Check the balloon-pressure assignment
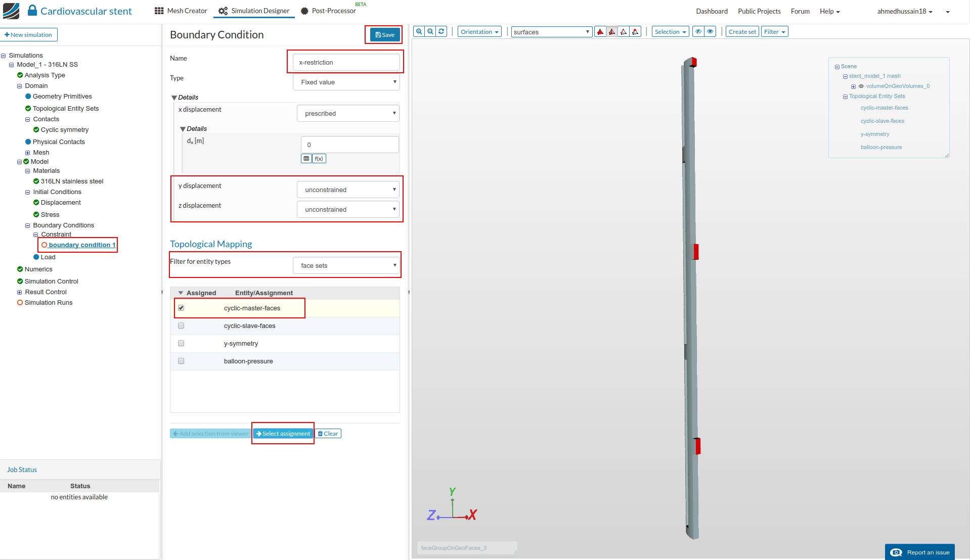 (181, 361)
